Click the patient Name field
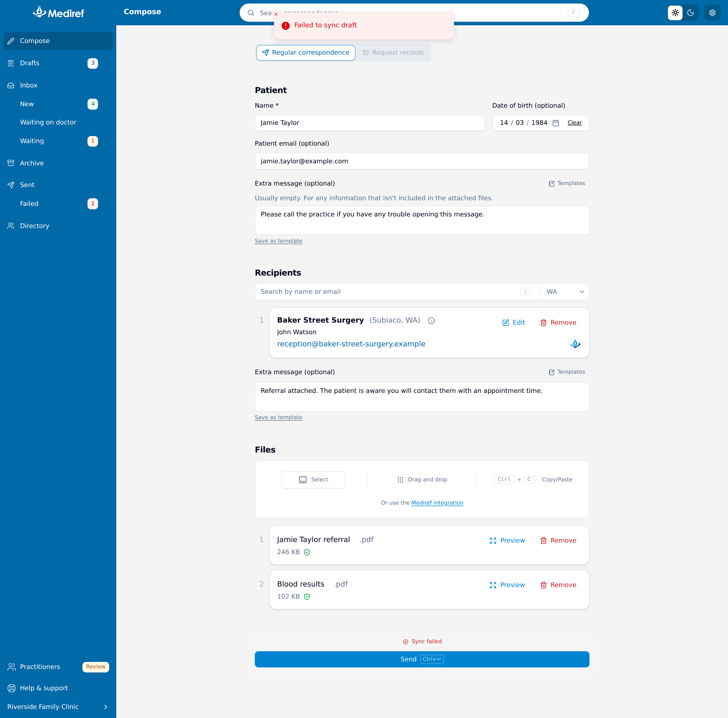728x718 pixels. (370, 123)
